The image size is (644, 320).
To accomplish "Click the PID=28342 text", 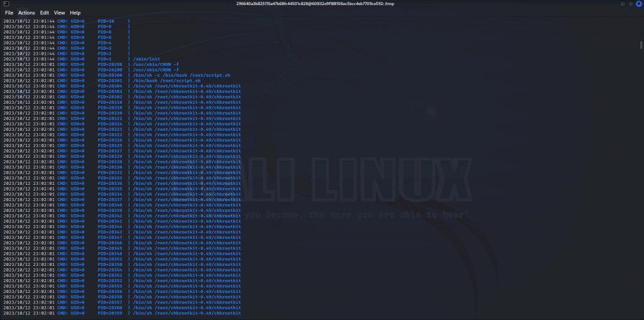I will coord(110,216).
